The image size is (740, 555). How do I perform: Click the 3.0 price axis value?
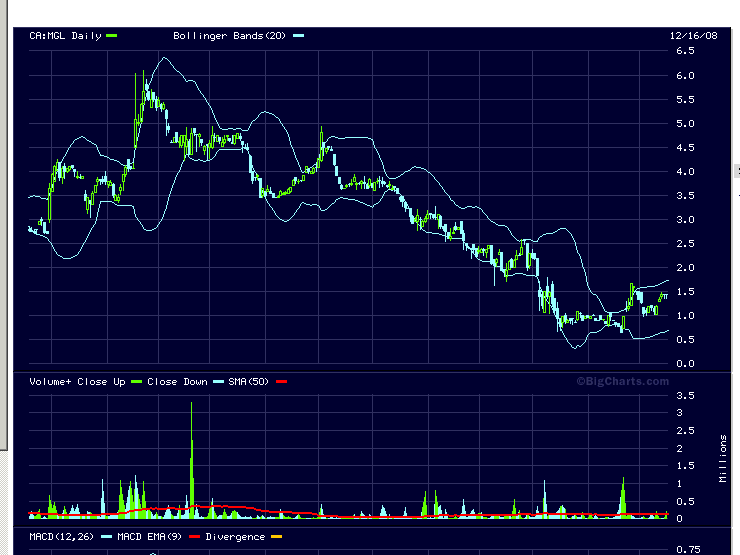click(x=685, y=219)
